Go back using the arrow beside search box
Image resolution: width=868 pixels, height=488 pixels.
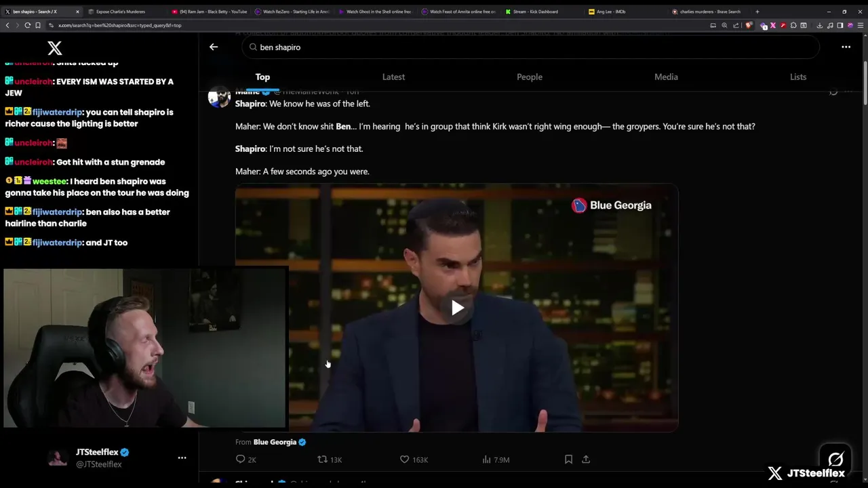pyautogui.click(x=214, y=47)
